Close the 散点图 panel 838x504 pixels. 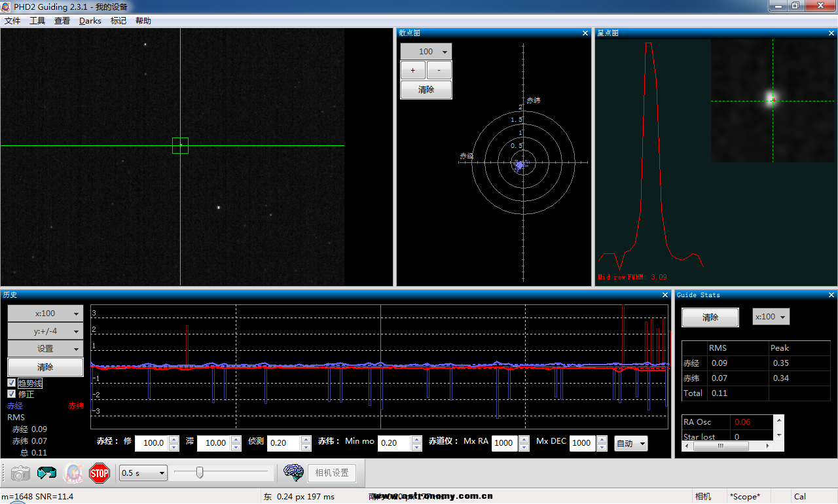(x=585, y=33)
